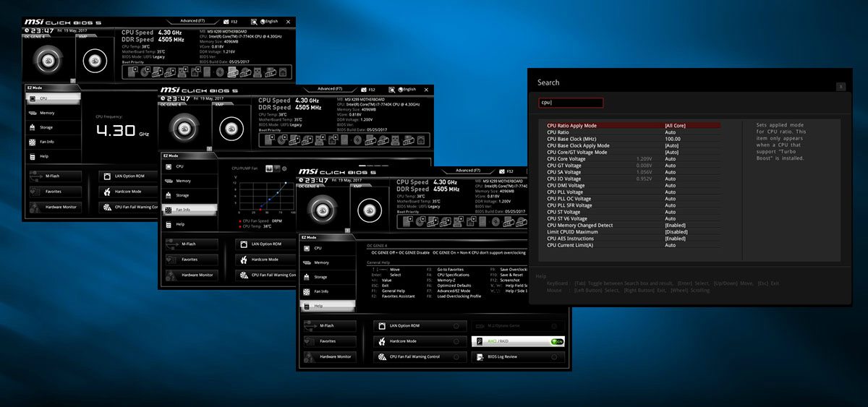Click the Hardware Monitor icon in front Help window
868x407 pixels.
310,356
